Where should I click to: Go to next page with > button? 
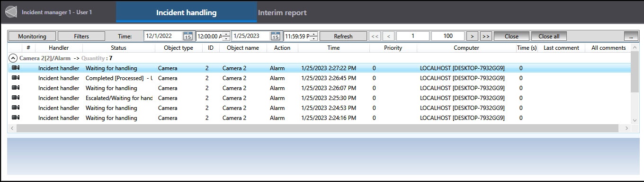click(472, 36)
